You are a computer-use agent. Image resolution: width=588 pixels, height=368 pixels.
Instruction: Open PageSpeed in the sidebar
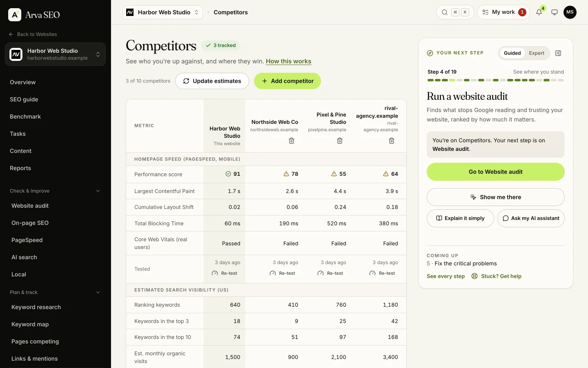click(x=55, y=240)
